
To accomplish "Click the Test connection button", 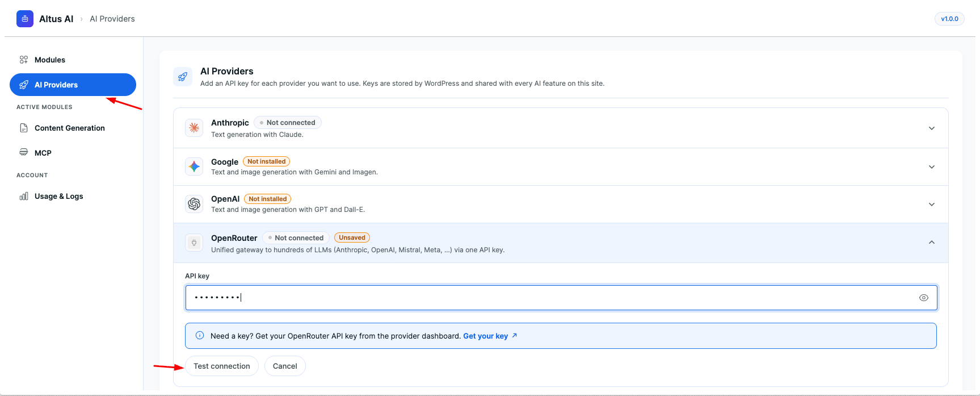I will 222,366.
